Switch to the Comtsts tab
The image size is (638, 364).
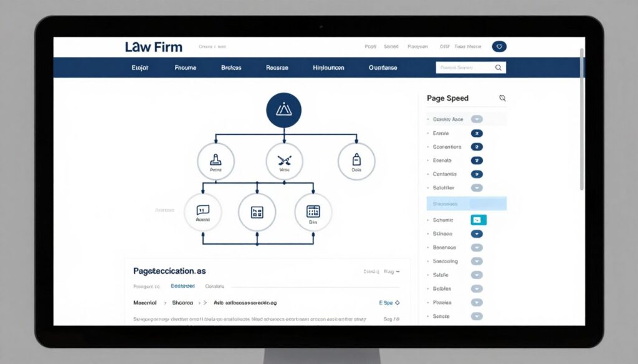pos(214,286)
